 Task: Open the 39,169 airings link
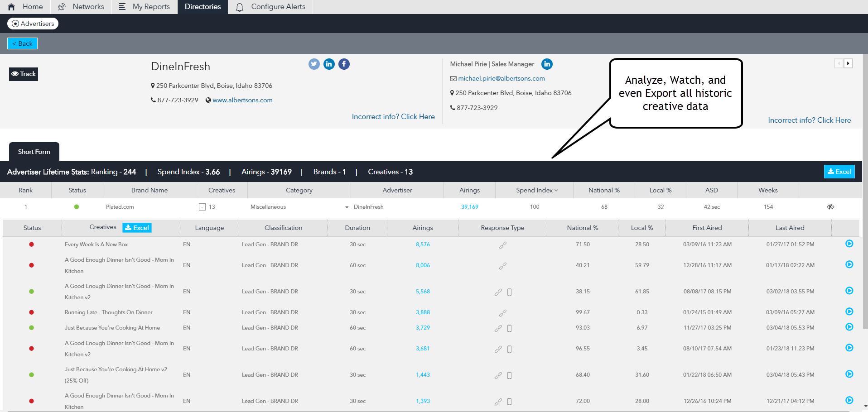469,207
